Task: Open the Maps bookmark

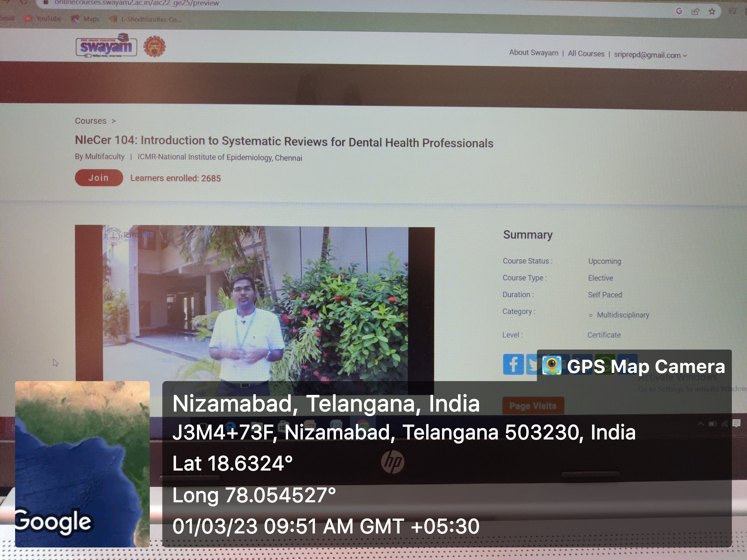Action: (86, 19)
